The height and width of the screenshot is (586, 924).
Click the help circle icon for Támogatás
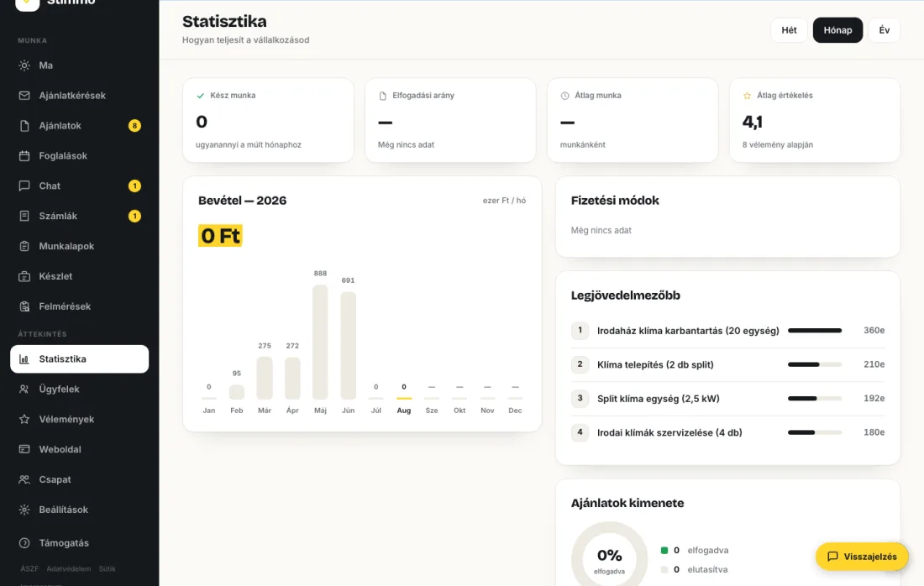[24, 543]
